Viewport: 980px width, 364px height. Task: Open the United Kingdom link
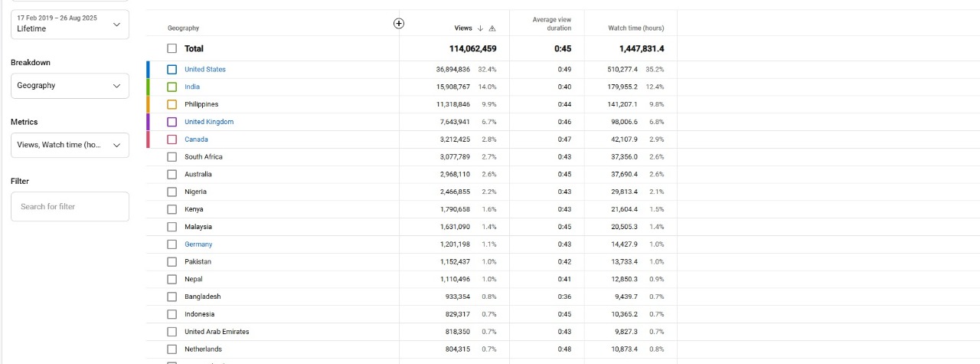(209, 122)
